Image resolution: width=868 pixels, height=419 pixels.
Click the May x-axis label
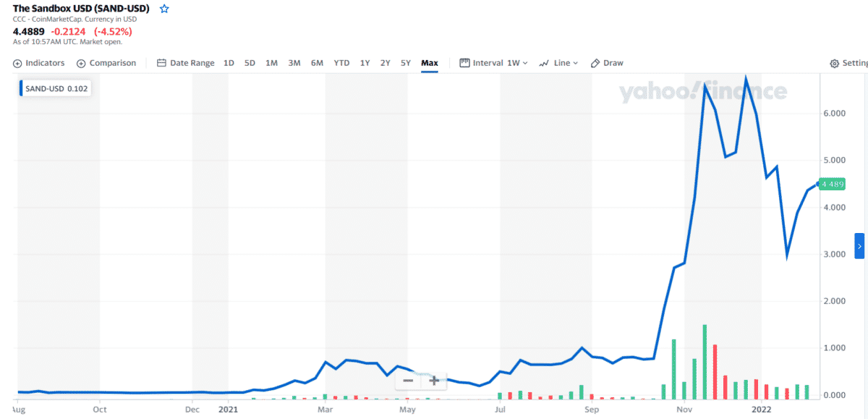pyautogui.click(x=407, y=410)
